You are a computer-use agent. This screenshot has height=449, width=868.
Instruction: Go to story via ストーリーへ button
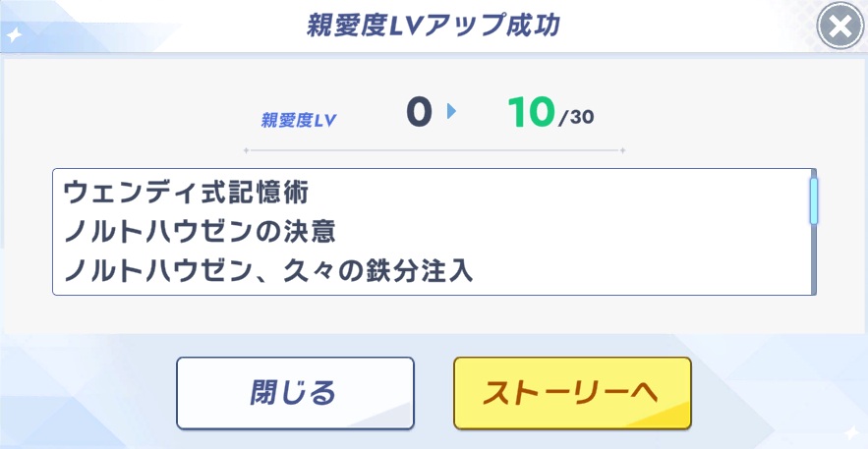pos(572,392)
